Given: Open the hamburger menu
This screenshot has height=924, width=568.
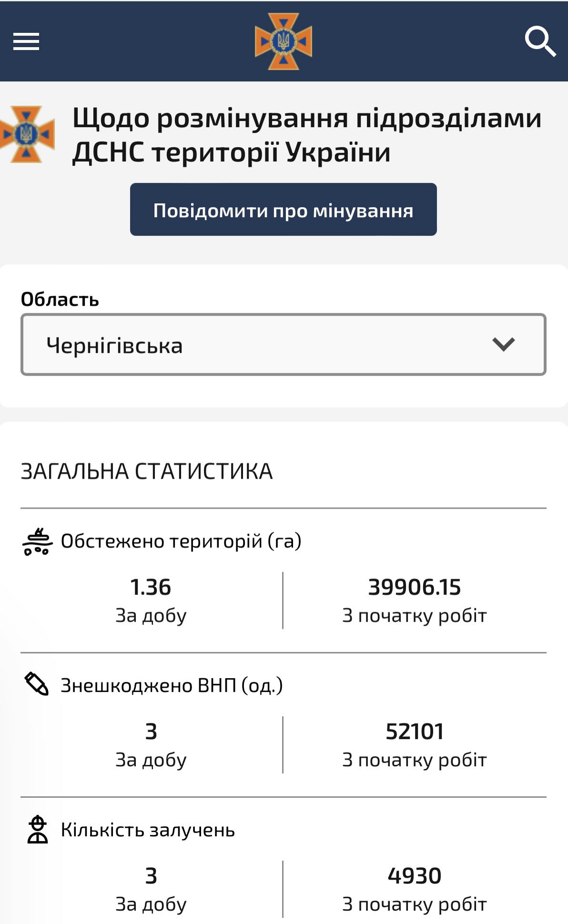Looking at the screenshot, I should [26, 41].
